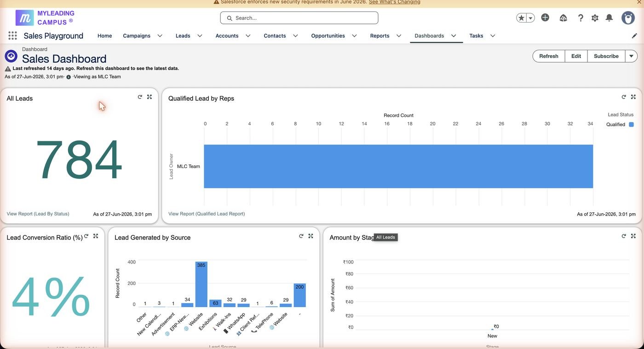Click the bar labeled 63 in source chart
644x349 pixels.
(x=215, y=303)
